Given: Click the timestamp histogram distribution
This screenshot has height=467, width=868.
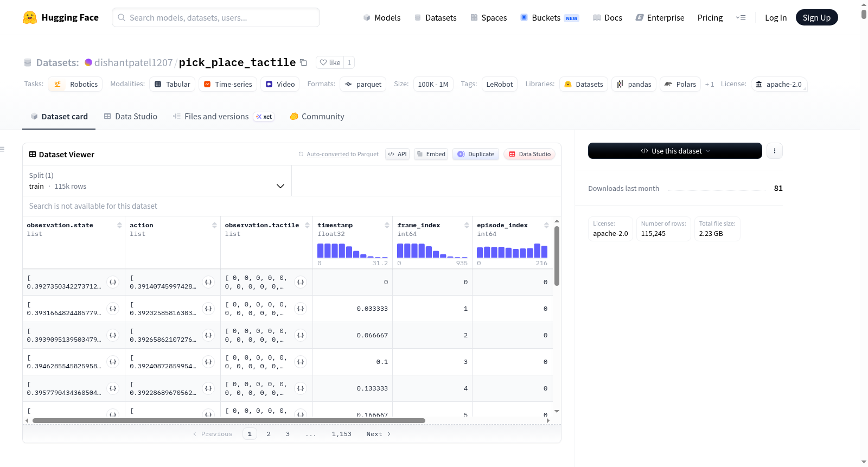Looking at the screenshot, I should (353, 250).
